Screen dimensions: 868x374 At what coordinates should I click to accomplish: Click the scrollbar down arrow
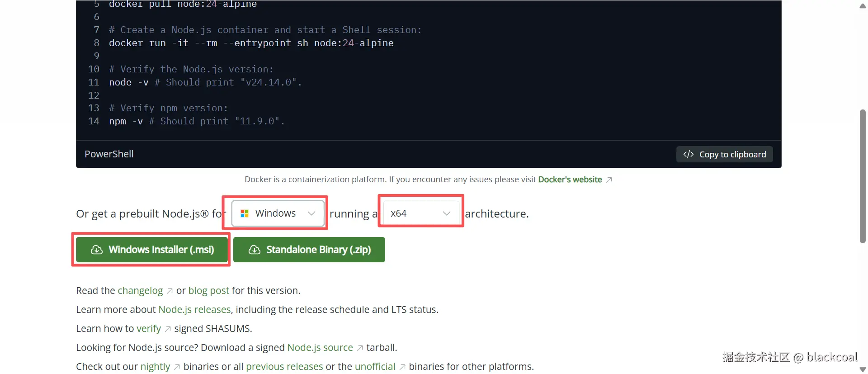click(863, 369)
